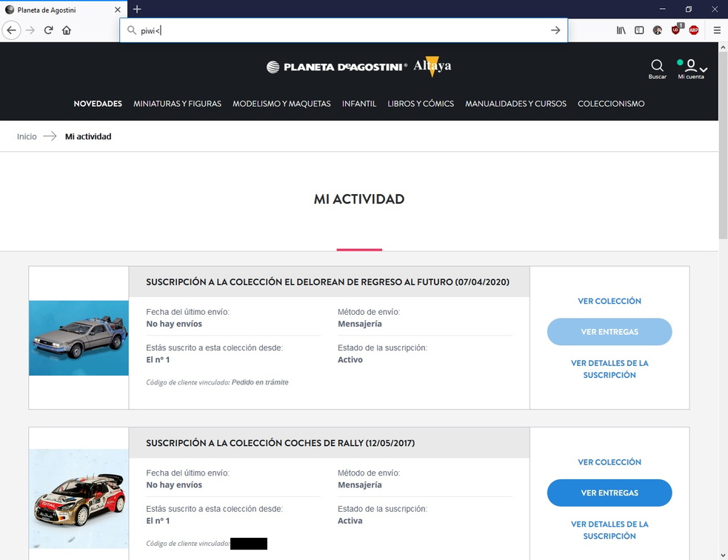Screen dimensions: 728x560
Task: Click the Buscar search icon
Action: 657,69
